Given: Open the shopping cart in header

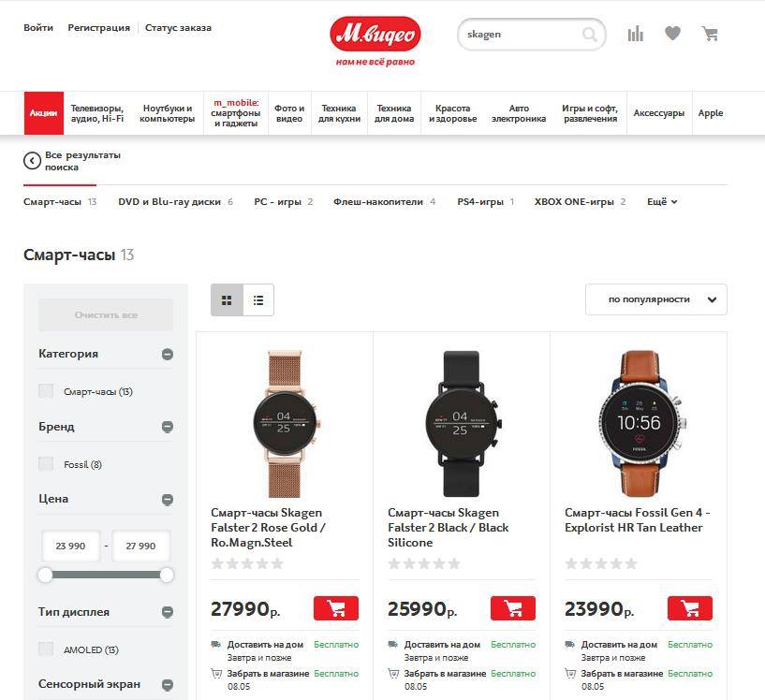Looking at the screenshot, I should tap(710, 34).
